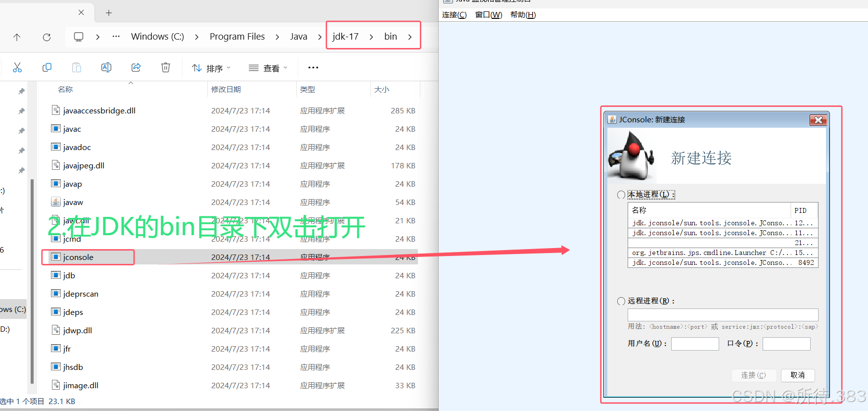Open a new Explorer tab with the plus icon
This screenshot has height=411, width=868.
point(109,13)
